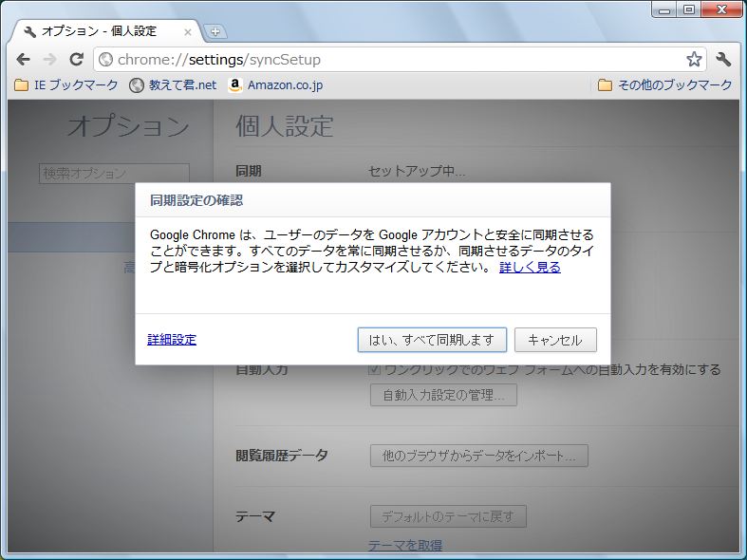Close the Chrome window
The height and width of the screenshot is (560, 747).
[x=721, y=9]
